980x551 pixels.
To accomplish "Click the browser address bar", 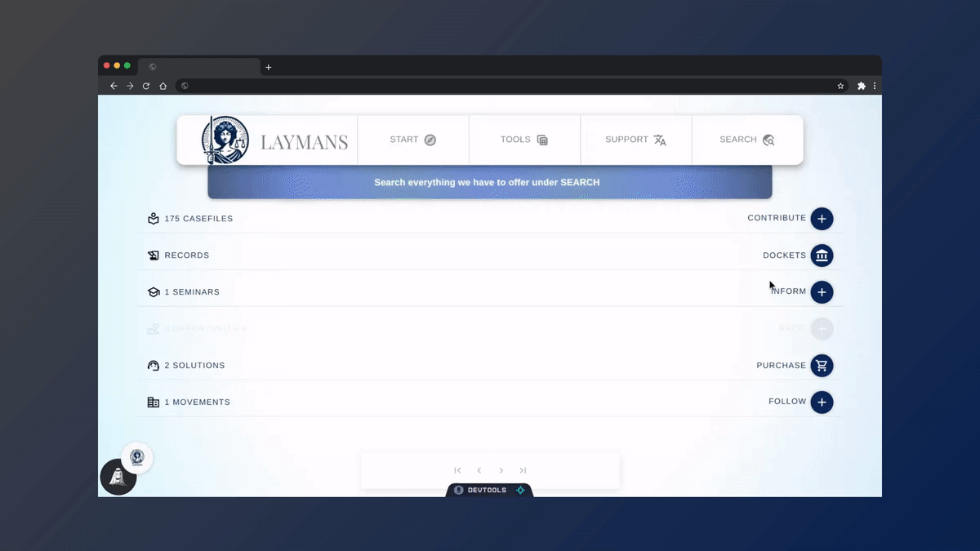I will click(x=506, y=86).
